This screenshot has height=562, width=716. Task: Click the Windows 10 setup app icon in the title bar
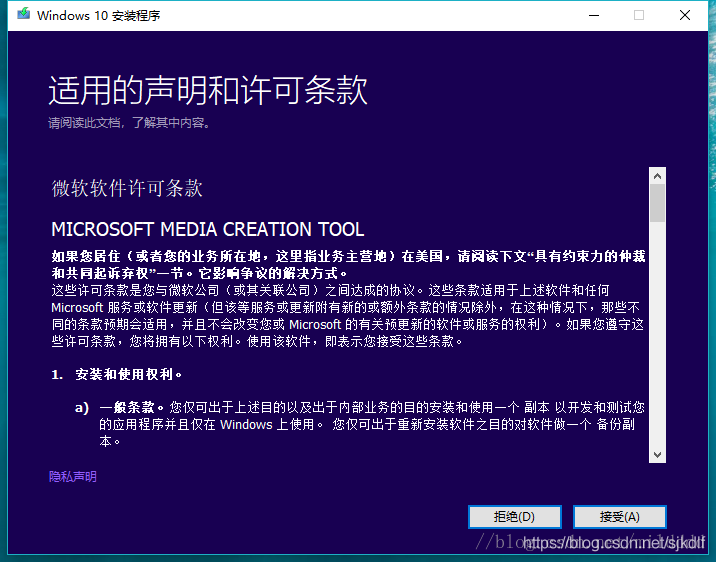[23, 15]
